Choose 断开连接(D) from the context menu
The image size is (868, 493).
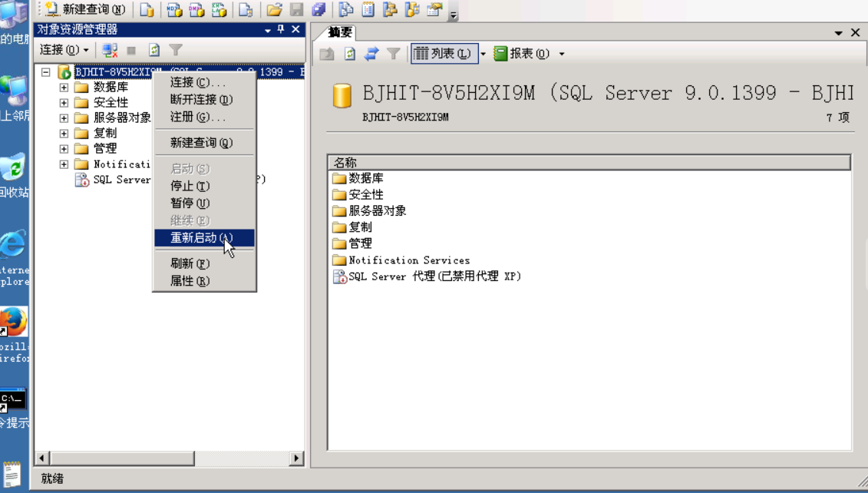click(x=204, y=100)
